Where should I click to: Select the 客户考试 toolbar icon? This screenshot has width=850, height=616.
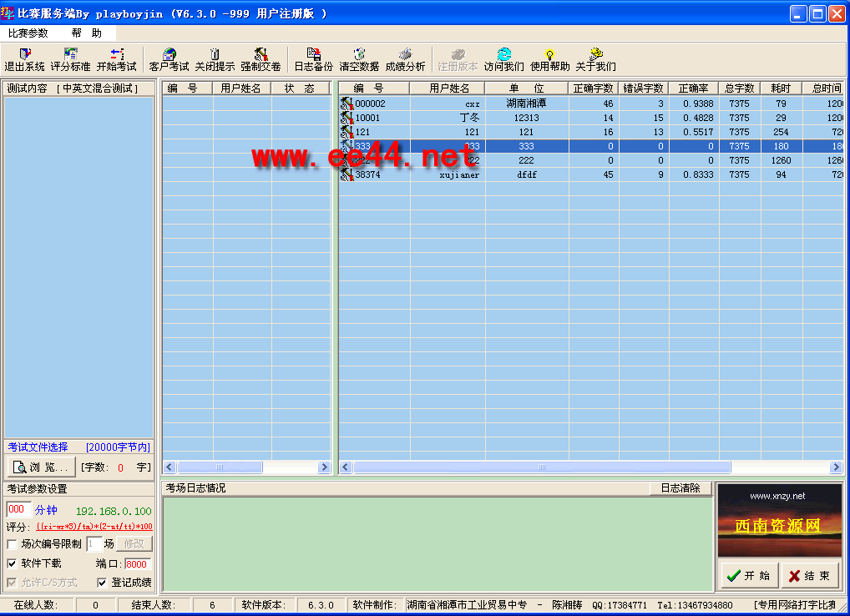pos(169,59)
